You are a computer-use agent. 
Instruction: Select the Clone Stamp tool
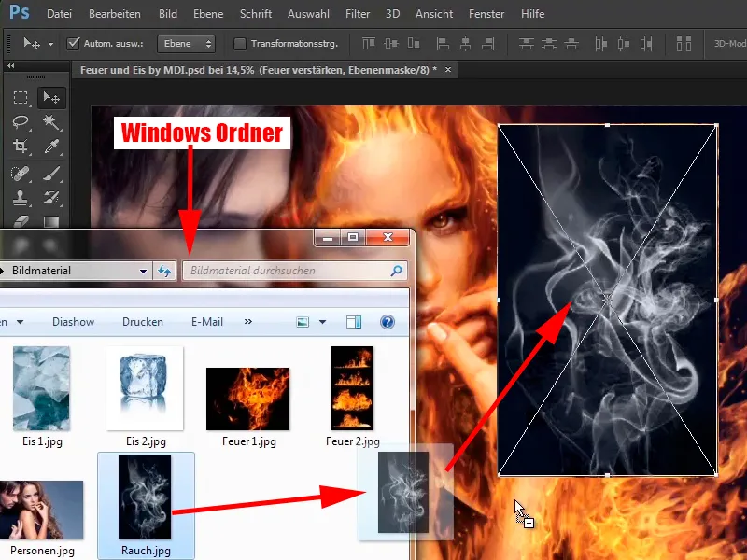pyautogui.click(x=21, y=198)
